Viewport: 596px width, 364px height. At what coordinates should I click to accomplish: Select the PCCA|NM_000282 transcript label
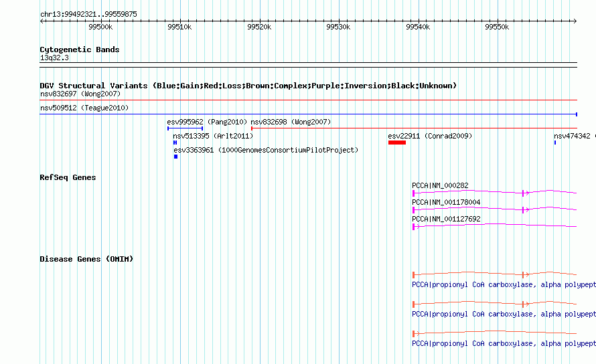(x=440, y=185)
